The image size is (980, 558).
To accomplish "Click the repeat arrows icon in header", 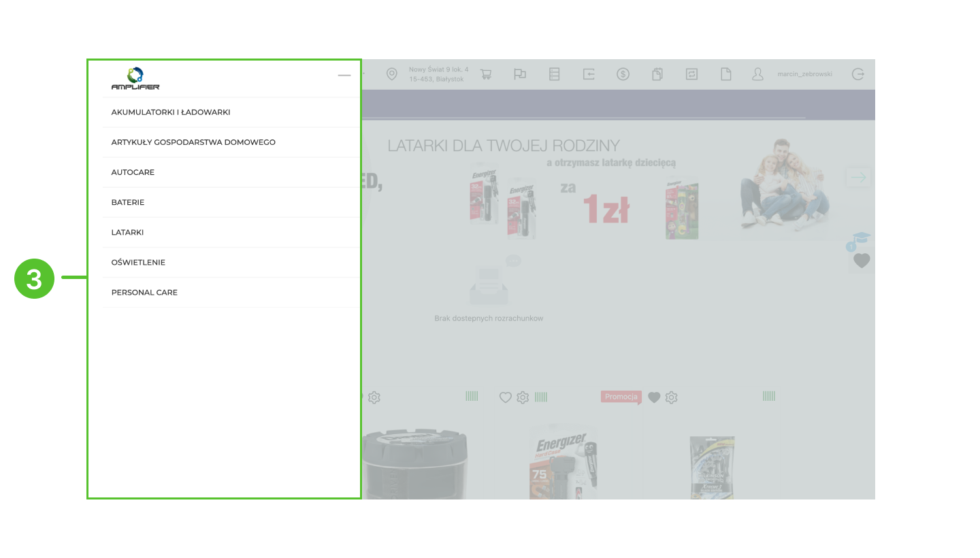I will [691, 74].
